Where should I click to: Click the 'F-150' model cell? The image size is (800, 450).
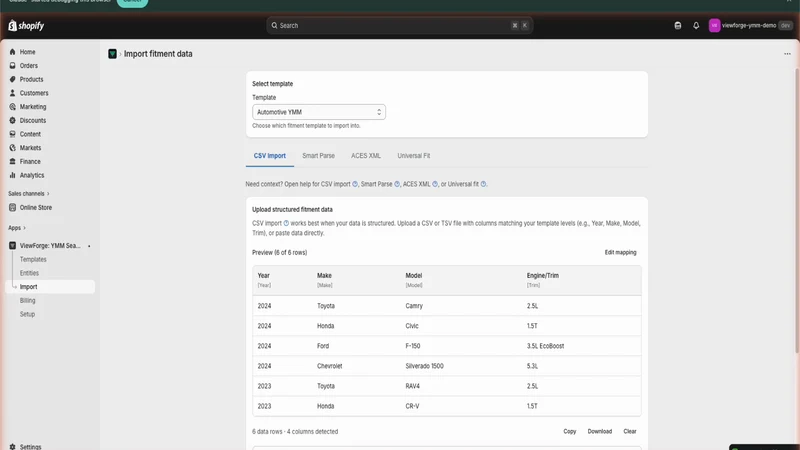pyautogui.click(x=413, y=346)
